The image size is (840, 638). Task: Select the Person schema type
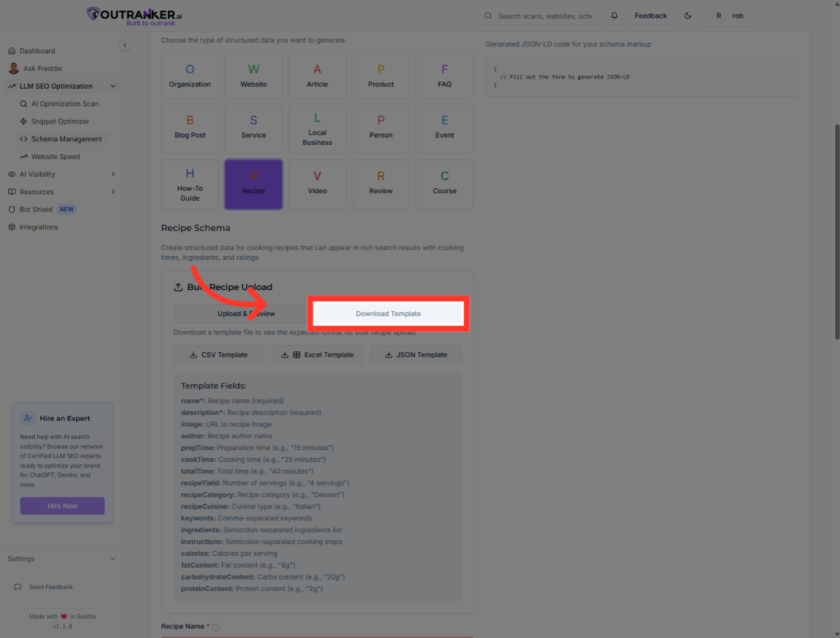381,129
